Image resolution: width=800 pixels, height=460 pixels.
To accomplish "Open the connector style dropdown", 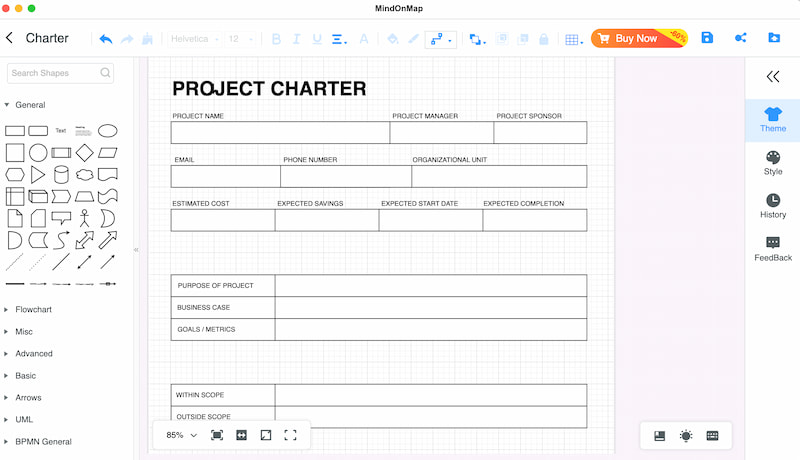I will (441, 39).
